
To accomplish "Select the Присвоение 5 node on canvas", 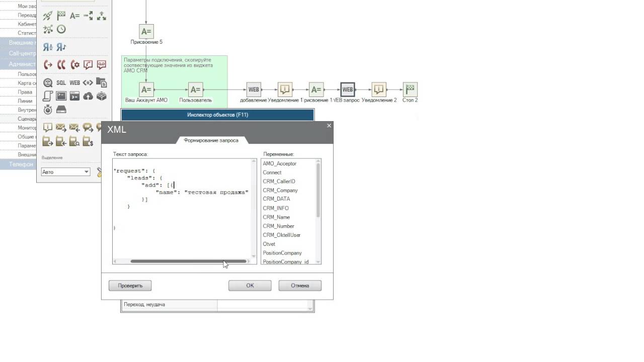I will click(x=146, y=31).
